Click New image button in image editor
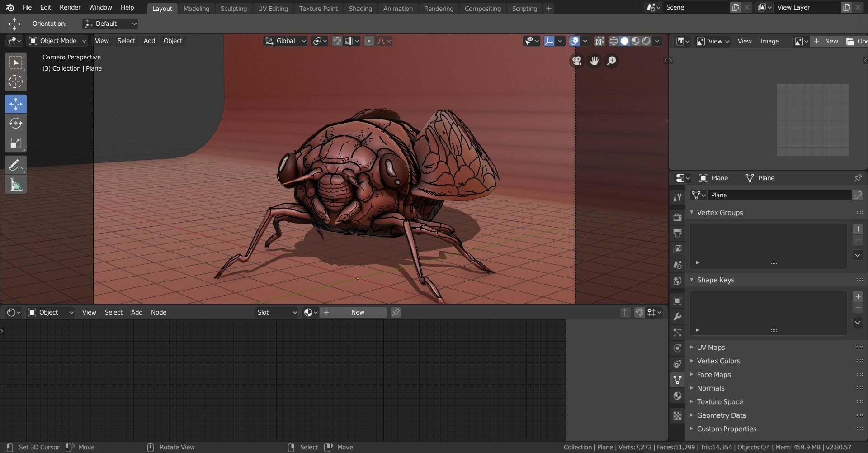The width and height of the screenshot is (868, 453). (826, 41)
